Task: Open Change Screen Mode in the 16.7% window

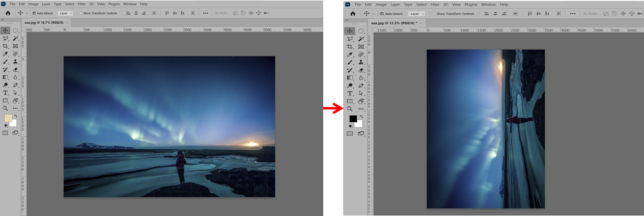Action: 16,133
